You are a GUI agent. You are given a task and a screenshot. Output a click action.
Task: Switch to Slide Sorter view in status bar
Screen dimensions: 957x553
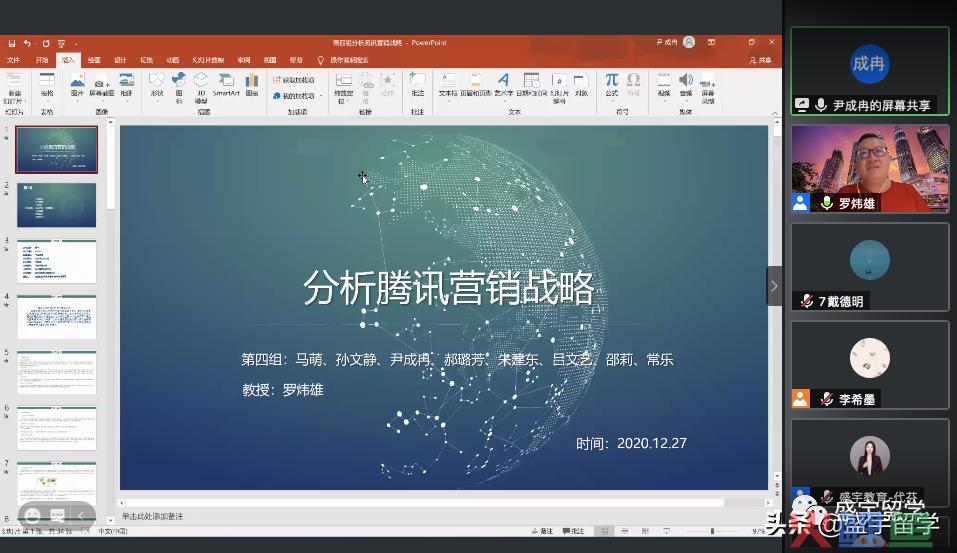pos(625,531)
